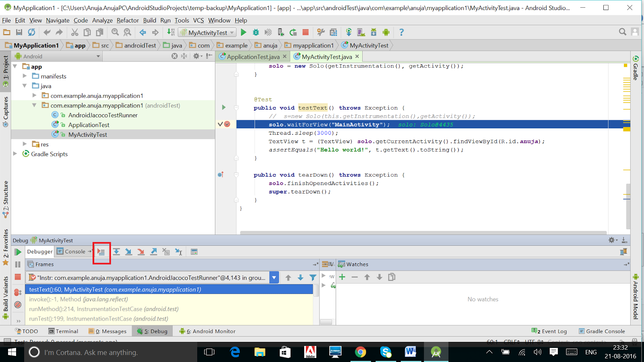Open the Terminal tool window tab
The width and height of the screenshot is (644, 362).
pyautogui.click(x=63, y=331)
